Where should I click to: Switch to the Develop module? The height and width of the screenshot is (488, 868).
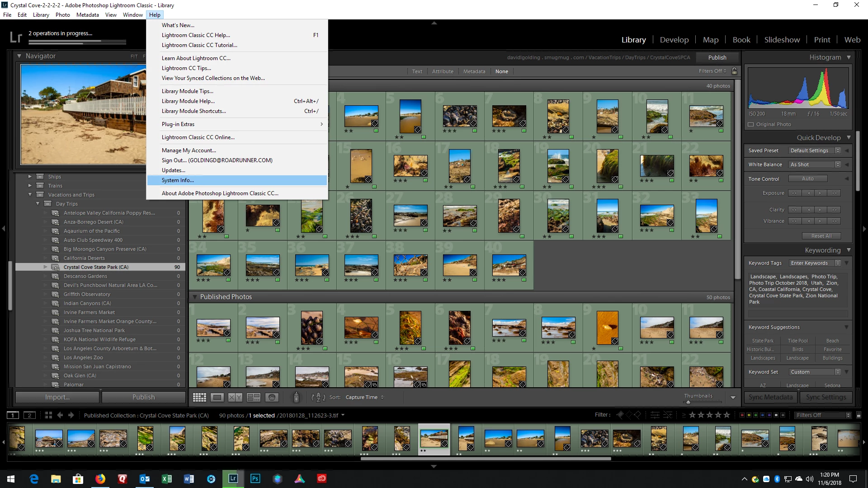(x=674, y=40)
